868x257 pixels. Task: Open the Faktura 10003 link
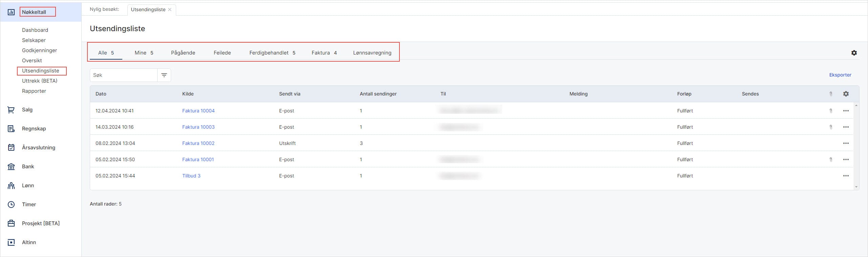[198, 127]
